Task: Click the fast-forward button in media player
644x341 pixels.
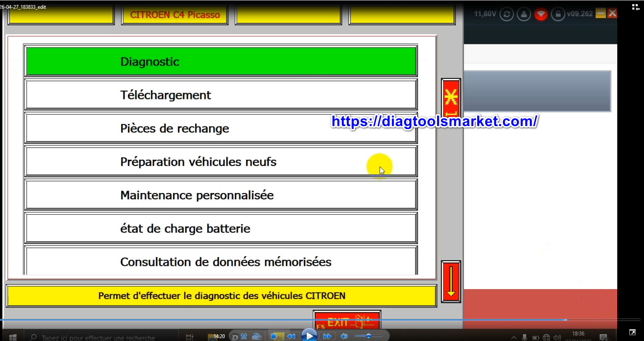Action: coord(327,336)
